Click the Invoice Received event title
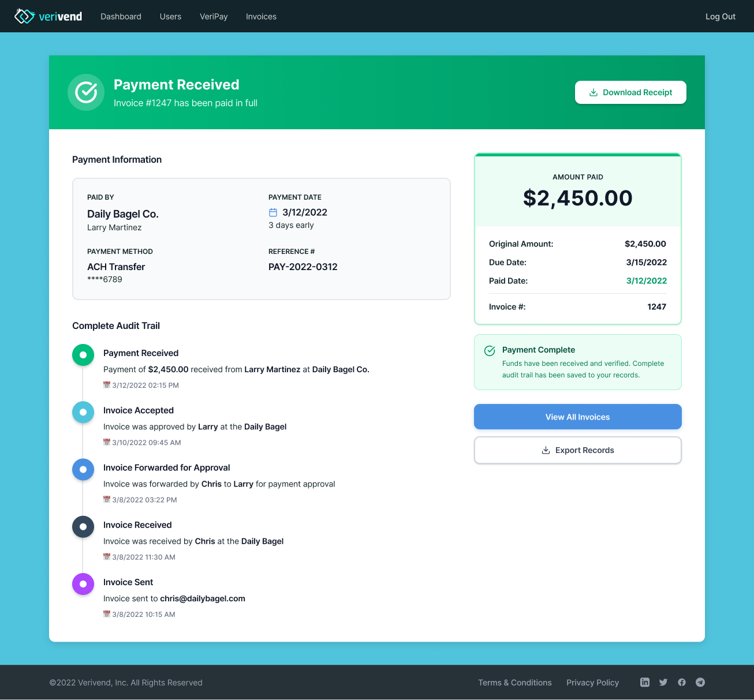 click(137, 525)
